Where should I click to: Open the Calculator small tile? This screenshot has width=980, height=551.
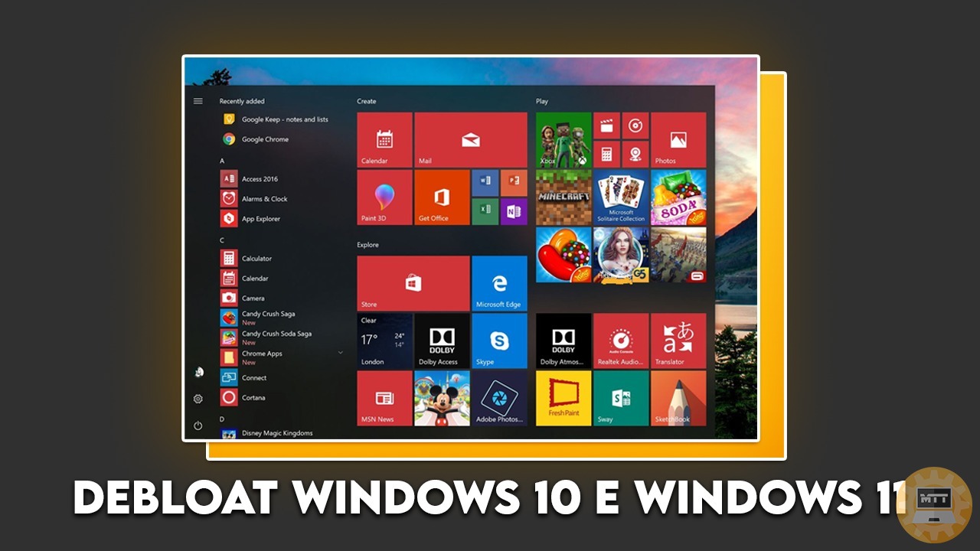606,154
